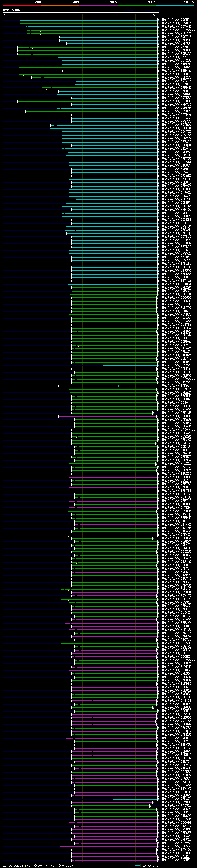Click the cyan alignment bar for B9R9J4
Image resolution: width=197 pixels, height=868 pixels.
(x=89, y=386)
